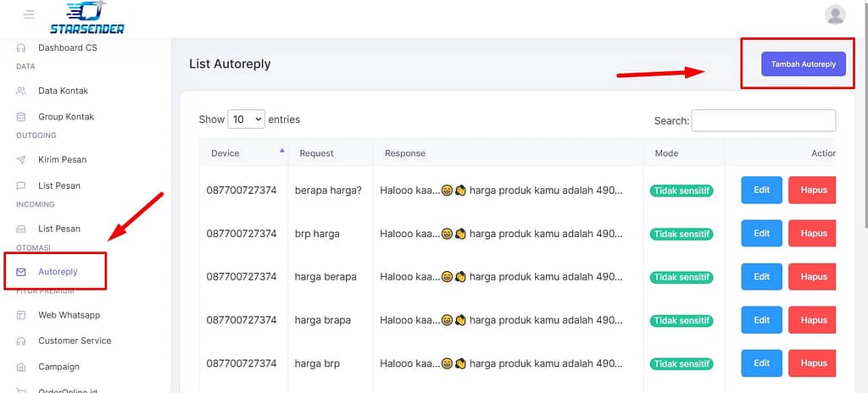Click "Tidak sensitif" badge in "harga brp" row

pyautogui.click(x=682, y=363)
